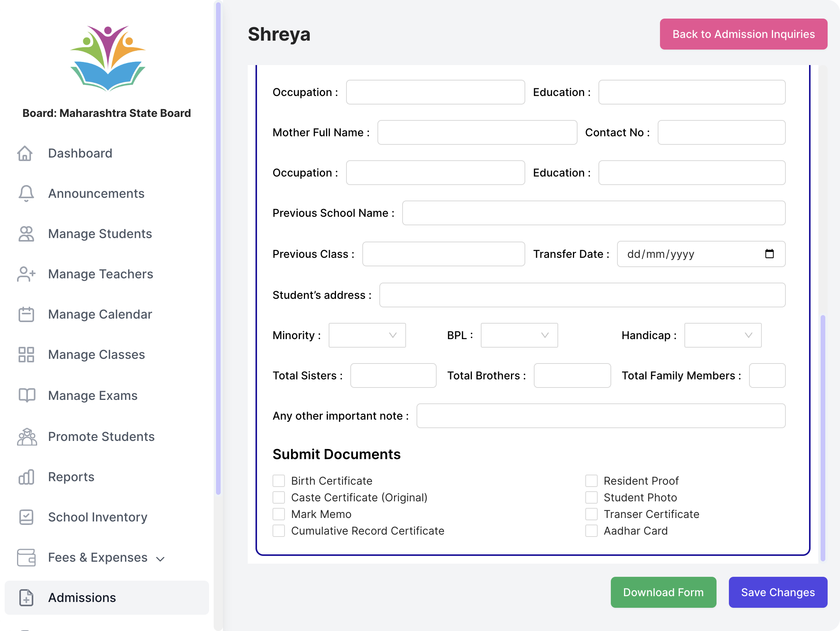Viewport: 840px width, 631px height.
Task: Click Back to Admission Inquiries button
Action: (744, 34)
